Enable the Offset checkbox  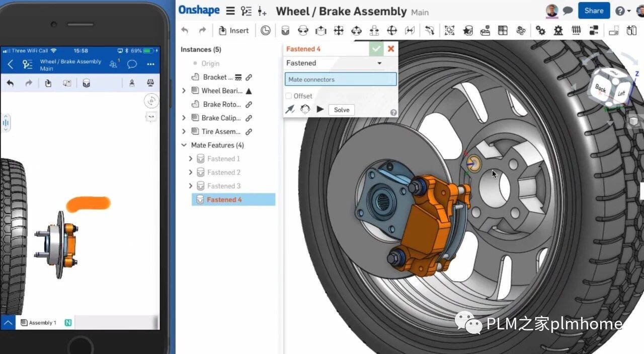point(288,96)
